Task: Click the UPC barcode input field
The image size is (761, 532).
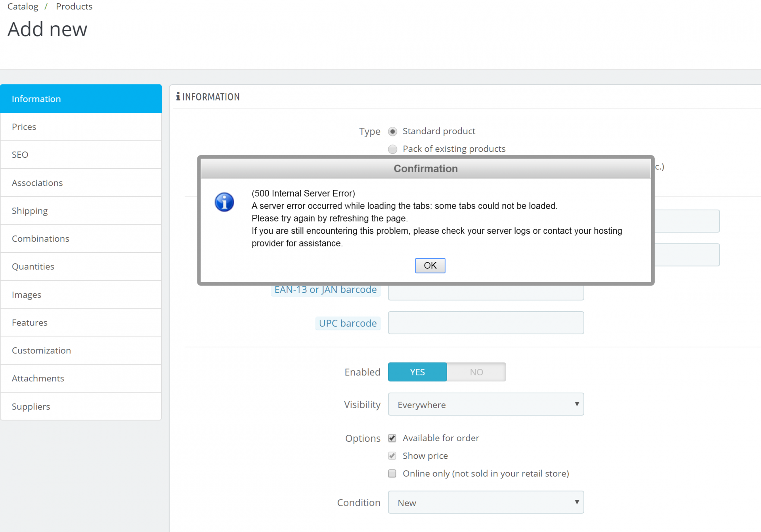Action: tap(486, 323)
